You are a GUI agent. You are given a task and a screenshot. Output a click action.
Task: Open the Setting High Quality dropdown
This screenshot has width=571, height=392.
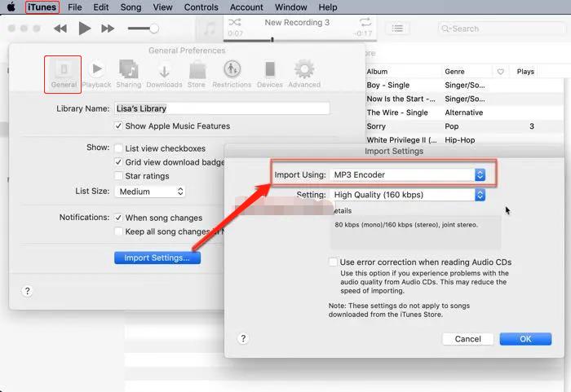tap(407, 195)
